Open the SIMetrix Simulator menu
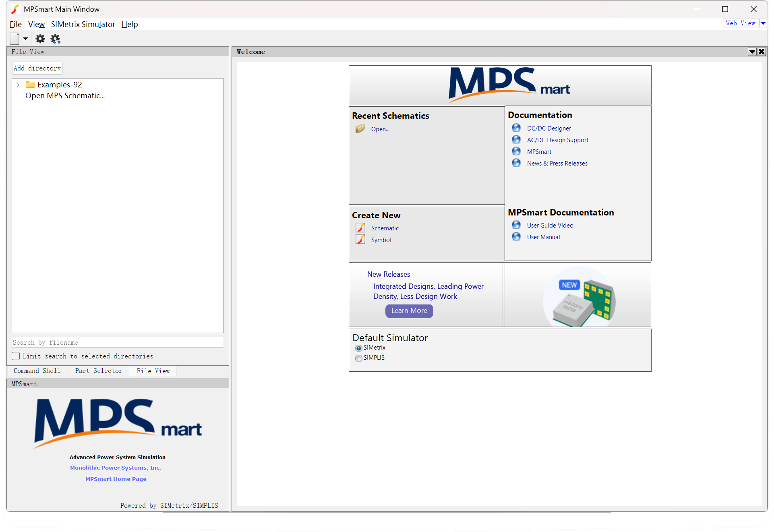 pos(83,24)
